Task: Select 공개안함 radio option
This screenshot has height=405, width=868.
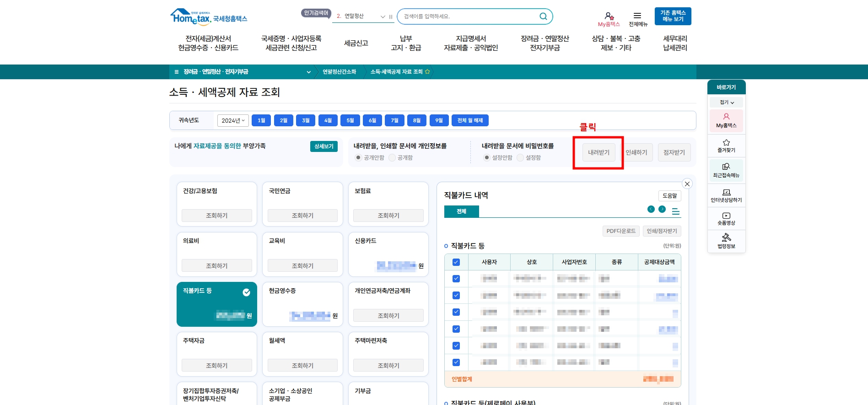Action: [x=358, y=157]
